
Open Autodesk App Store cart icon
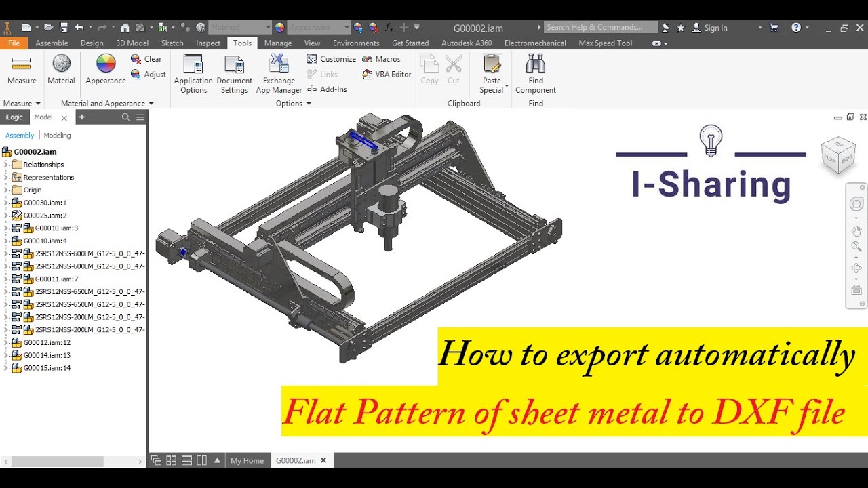(x=774, y=28)
